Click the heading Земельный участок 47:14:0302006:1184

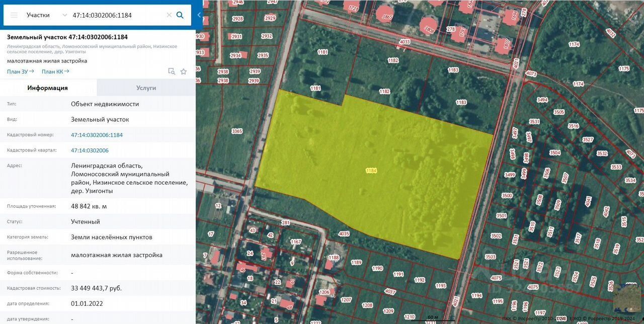(x=67, y=37)
